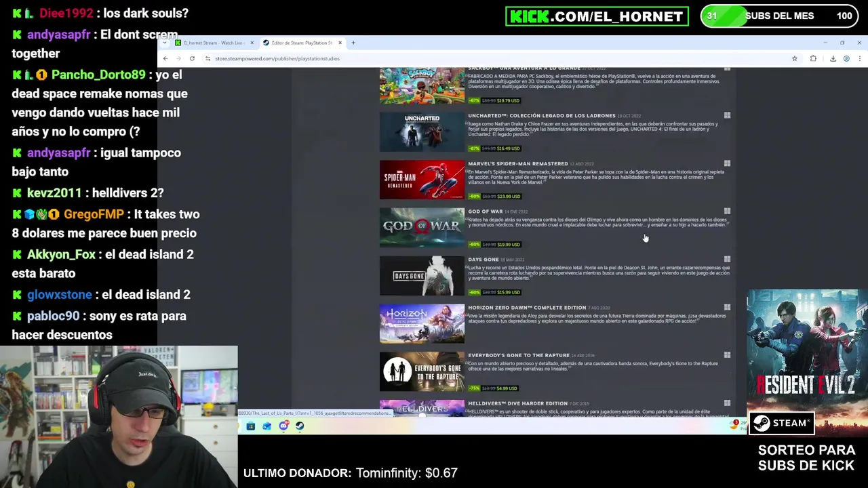Click the God of War $19.99 USD price

click(x=508, y=244)
